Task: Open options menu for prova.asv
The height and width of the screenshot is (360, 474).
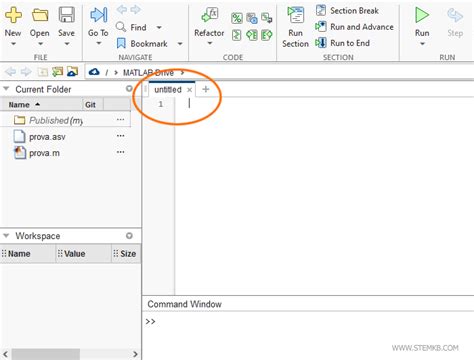Action: pos(120,136)
